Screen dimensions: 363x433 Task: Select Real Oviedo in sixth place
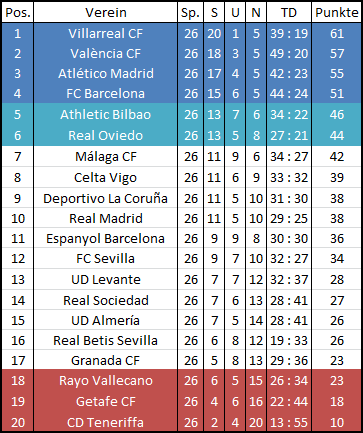105,135
